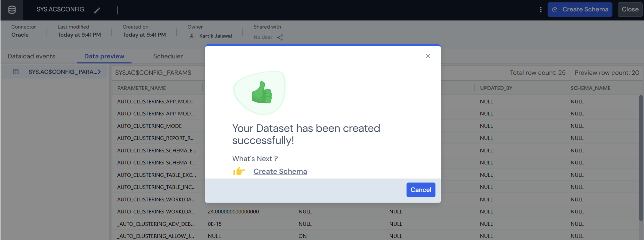Switch to the Dataload events tab
This screenshot has height=240, width=644.
pos(32,56)
